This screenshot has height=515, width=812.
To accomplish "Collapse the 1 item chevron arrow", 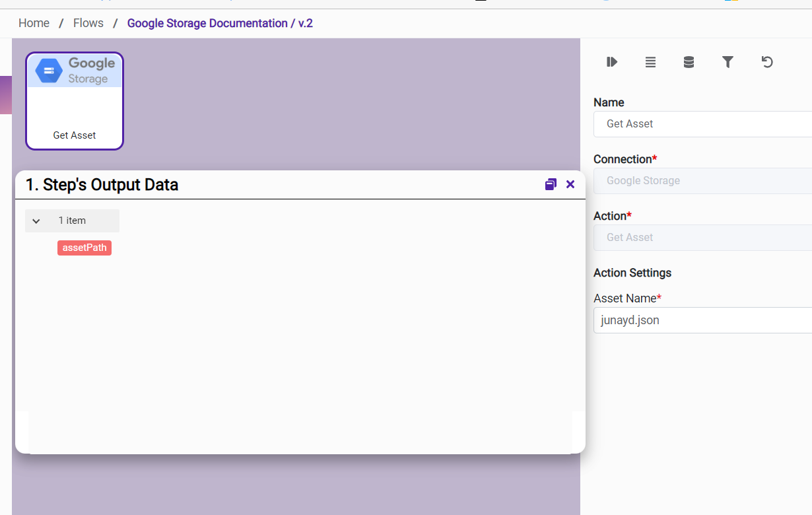I will point(36,221).
